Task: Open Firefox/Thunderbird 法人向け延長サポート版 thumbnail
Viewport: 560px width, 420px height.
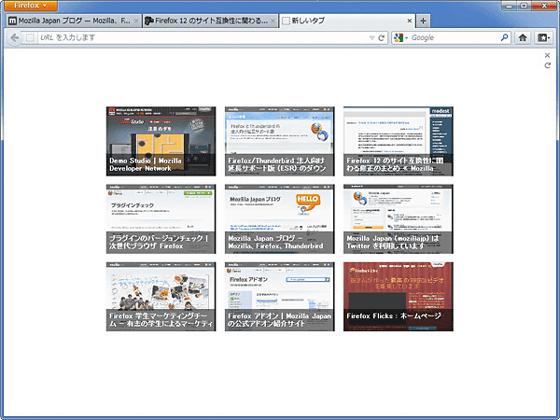Action: [280, 141]
